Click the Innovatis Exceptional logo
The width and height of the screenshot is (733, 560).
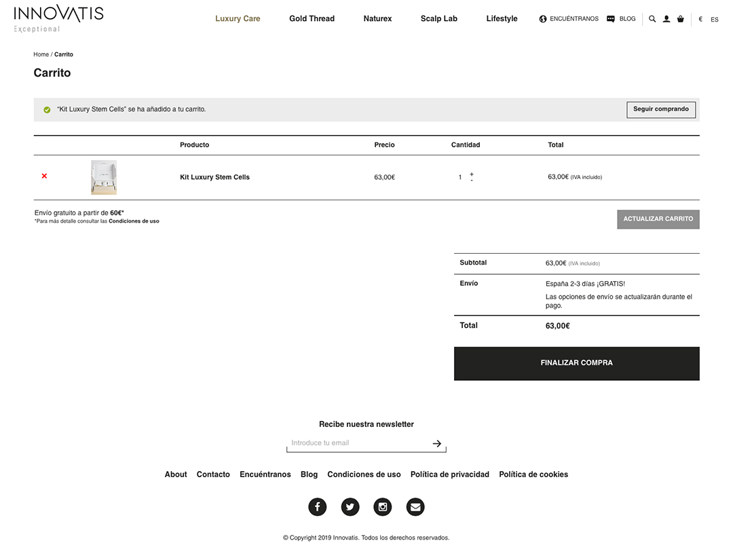[58, 18]
